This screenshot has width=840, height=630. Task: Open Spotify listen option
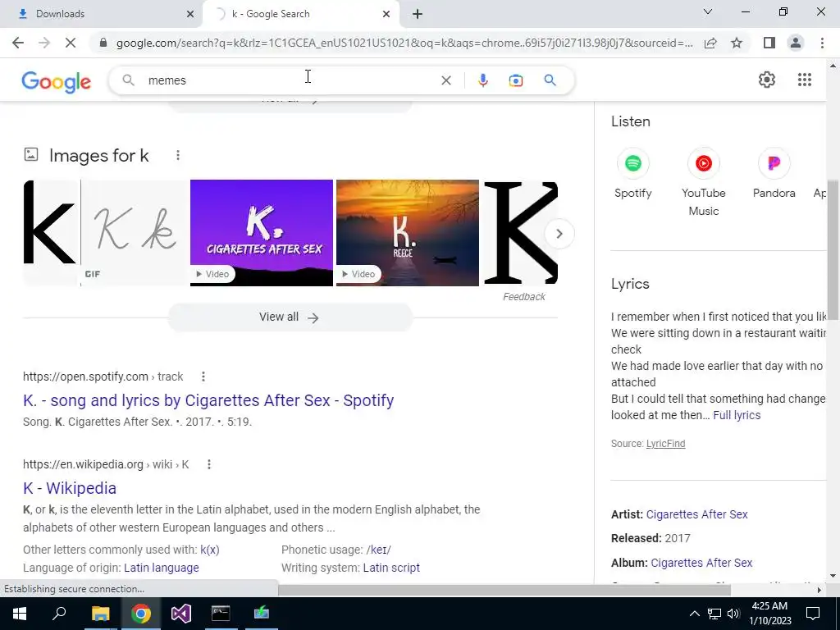click(x=632, y=175)
